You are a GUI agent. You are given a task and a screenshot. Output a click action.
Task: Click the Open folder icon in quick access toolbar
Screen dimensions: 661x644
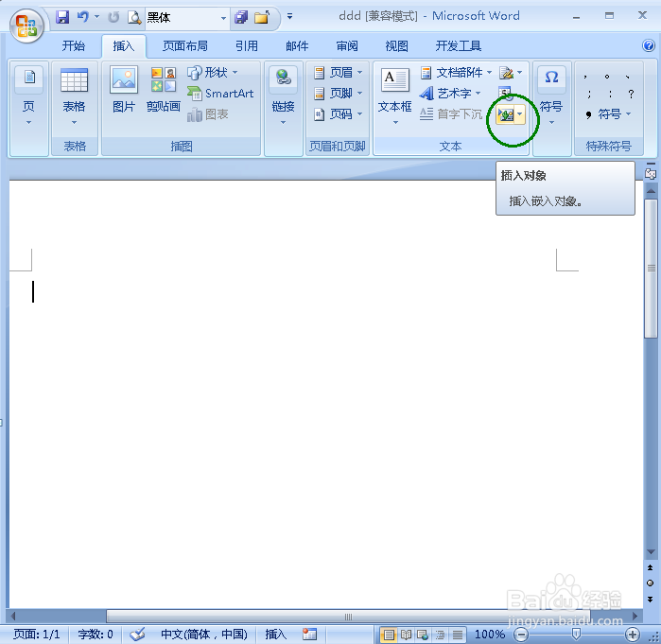[x=262, y=17]
